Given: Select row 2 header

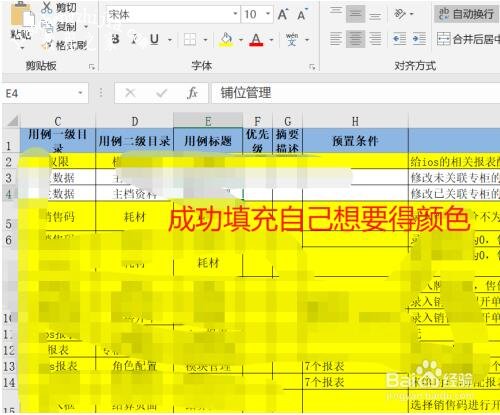Looking at the screenshot, I should (x=9, y=162).
